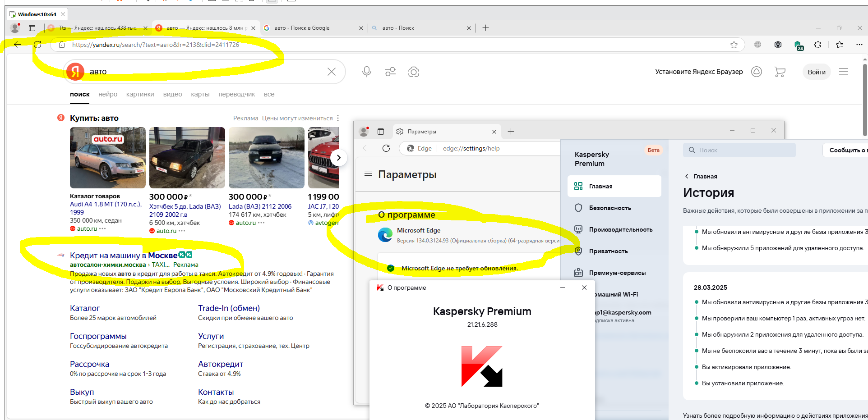The image size is (868, 420).
Task: Open the favorites list icon in toolbar
Action: pyautogui.click(x=839, y=45)
